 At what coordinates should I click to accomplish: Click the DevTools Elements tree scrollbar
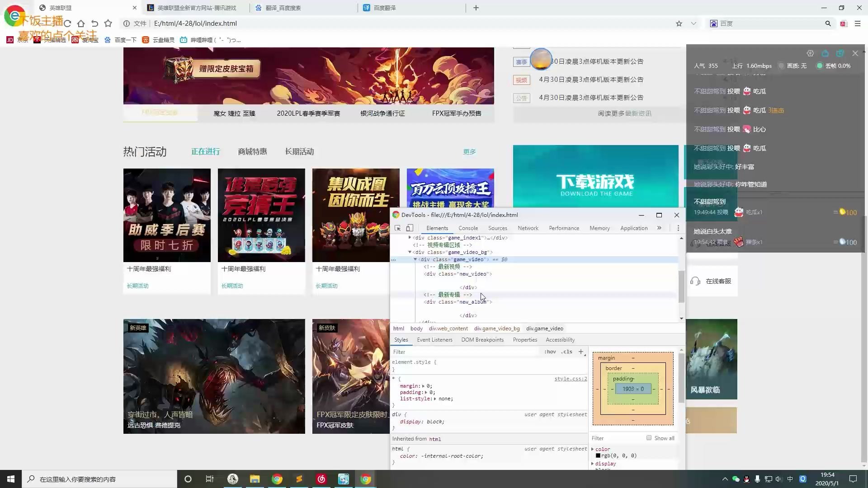(681, 286)
